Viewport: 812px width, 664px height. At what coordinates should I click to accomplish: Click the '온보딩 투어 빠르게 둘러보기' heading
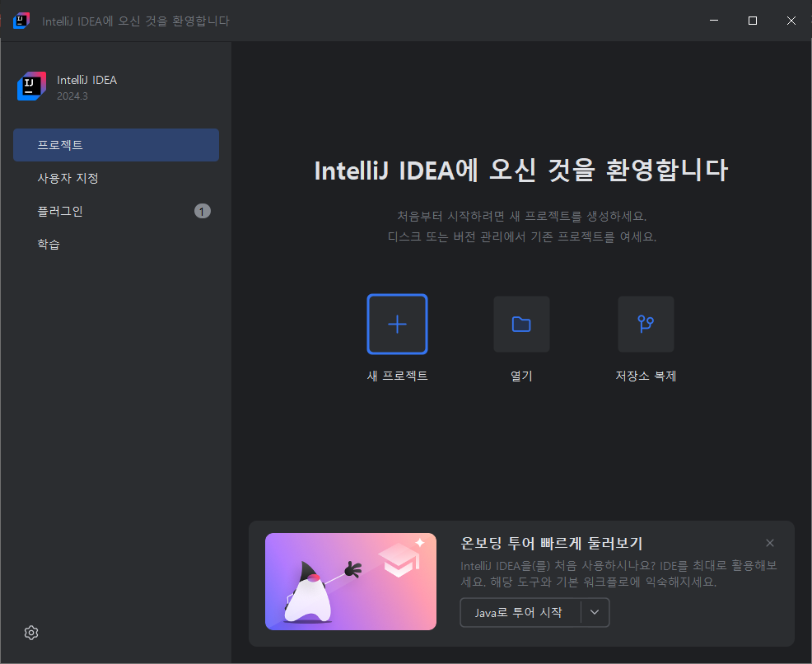552,544
